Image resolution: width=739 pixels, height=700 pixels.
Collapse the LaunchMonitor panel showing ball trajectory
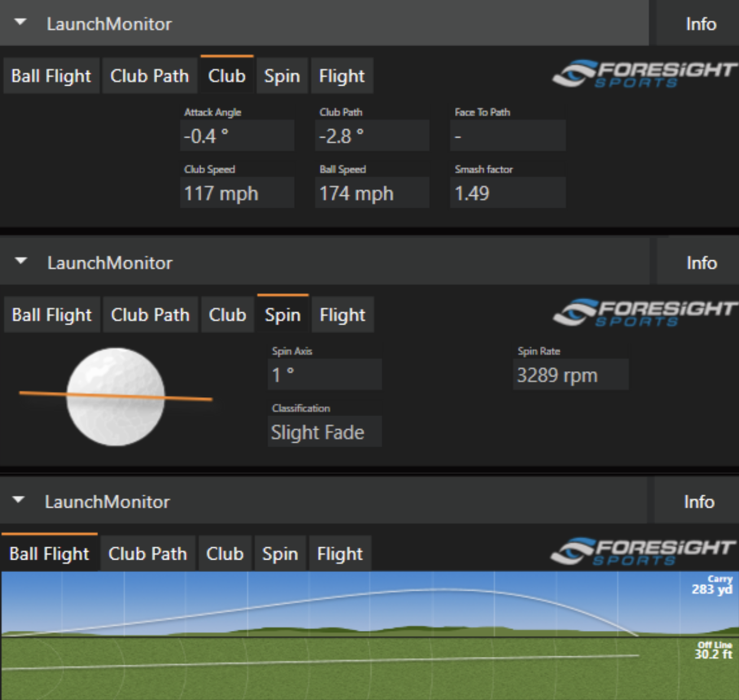19,501
